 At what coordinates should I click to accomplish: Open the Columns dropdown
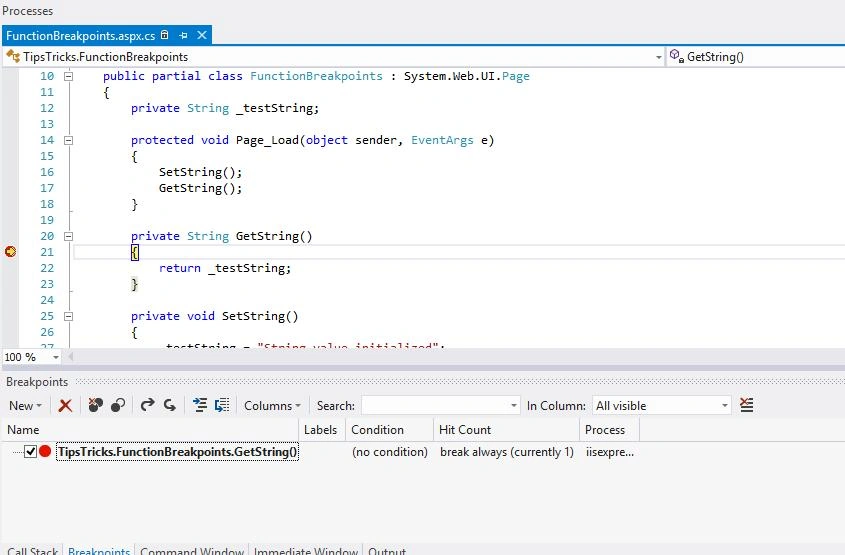272,405
